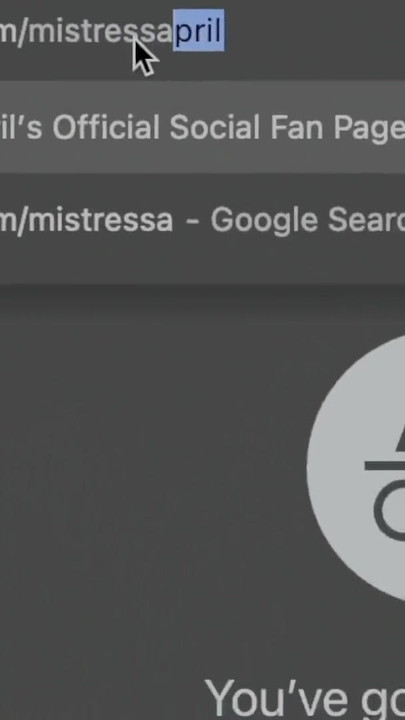Click the large Incognito circle icon
The width and height of the screenshot is (405, 720).
point(356,467)
